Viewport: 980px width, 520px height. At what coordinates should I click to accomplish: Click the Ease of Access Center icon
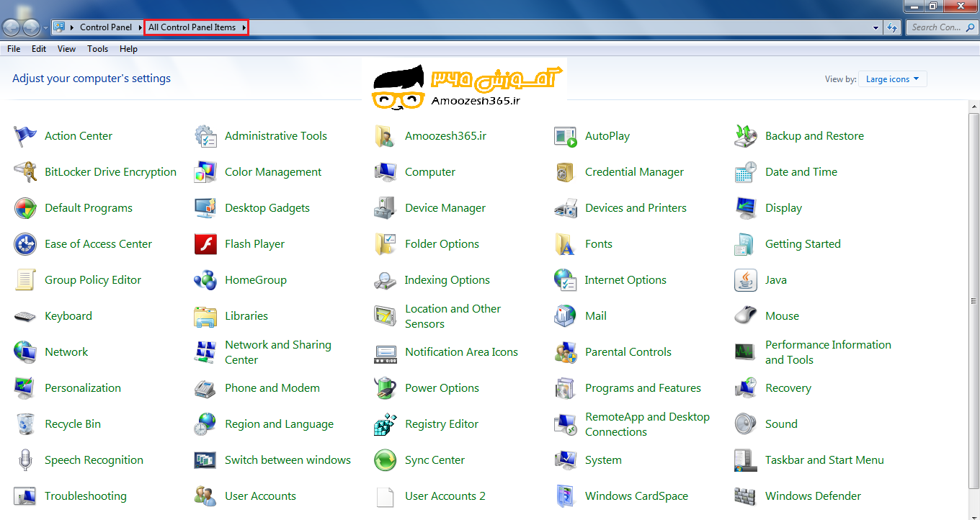25,244
